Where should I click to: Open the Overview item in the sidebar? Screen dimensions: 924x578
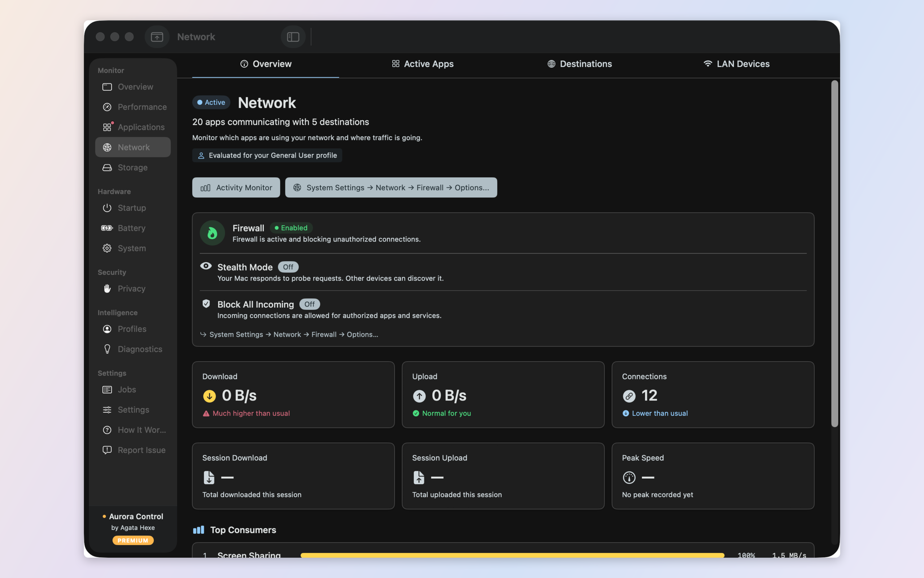coord(132,87)
